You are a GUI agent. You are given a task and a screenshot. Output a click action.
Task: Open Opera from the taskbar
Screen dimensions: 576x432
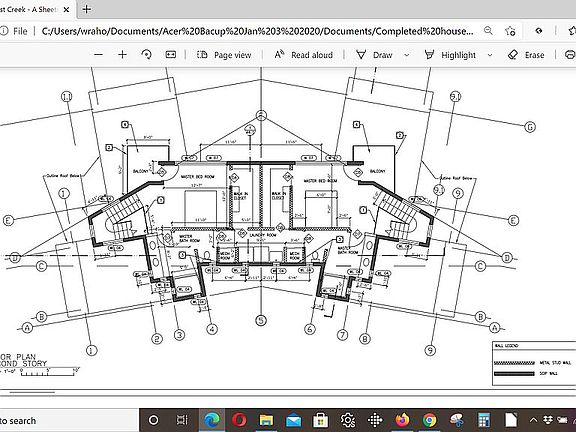[239, 420]
